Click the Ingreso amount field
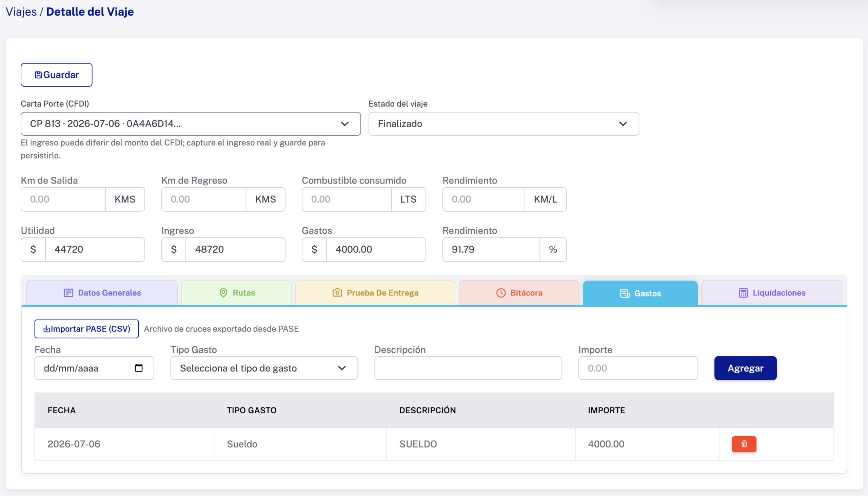The width and height of the screenshot is (868, 496). [x=235, y=249]
